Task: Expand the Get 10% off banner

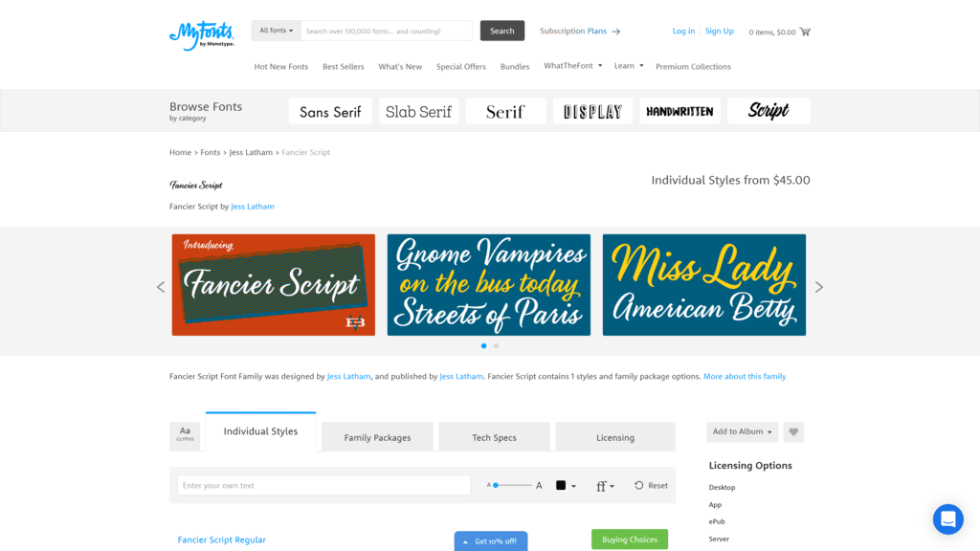Action: (x=491, y=541)
